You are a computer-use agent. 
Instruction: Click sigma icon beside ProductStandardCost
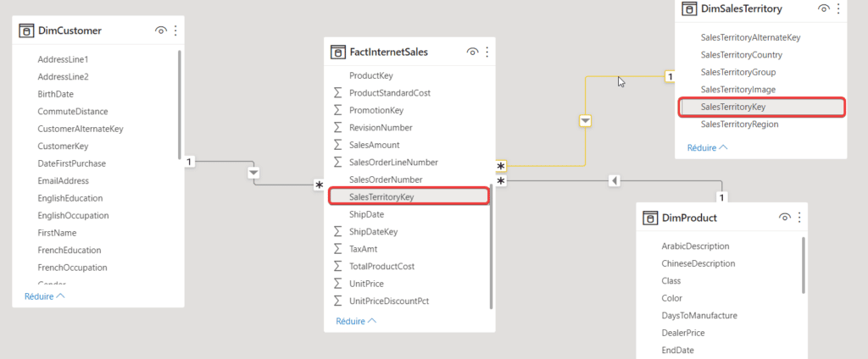point(338,93)
